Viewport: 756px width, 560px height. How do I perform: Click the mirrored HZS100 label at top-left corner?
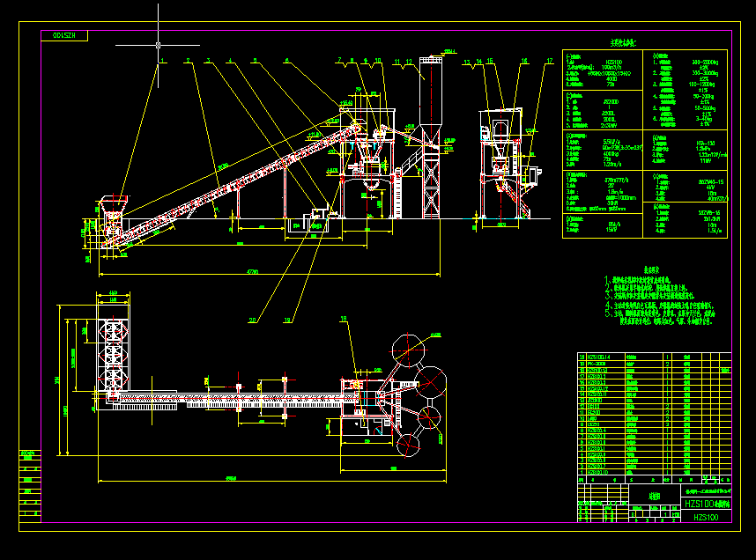click(x=64, y=36)
